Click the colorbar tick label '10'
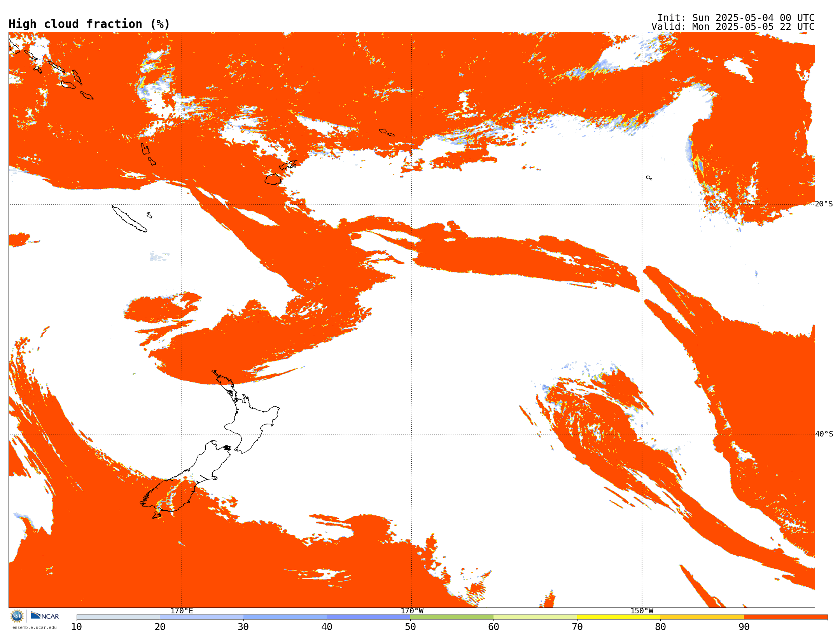The image size is (840, 632). [77, 627]
